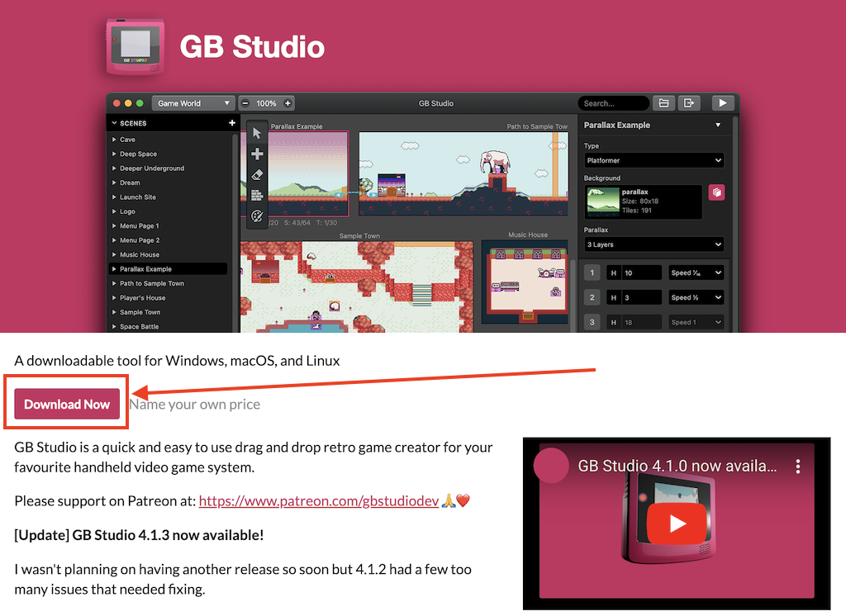This screenshot has width=846, height=616.
Task: Select the Parallax Example scene item
Action: (146, 269)
